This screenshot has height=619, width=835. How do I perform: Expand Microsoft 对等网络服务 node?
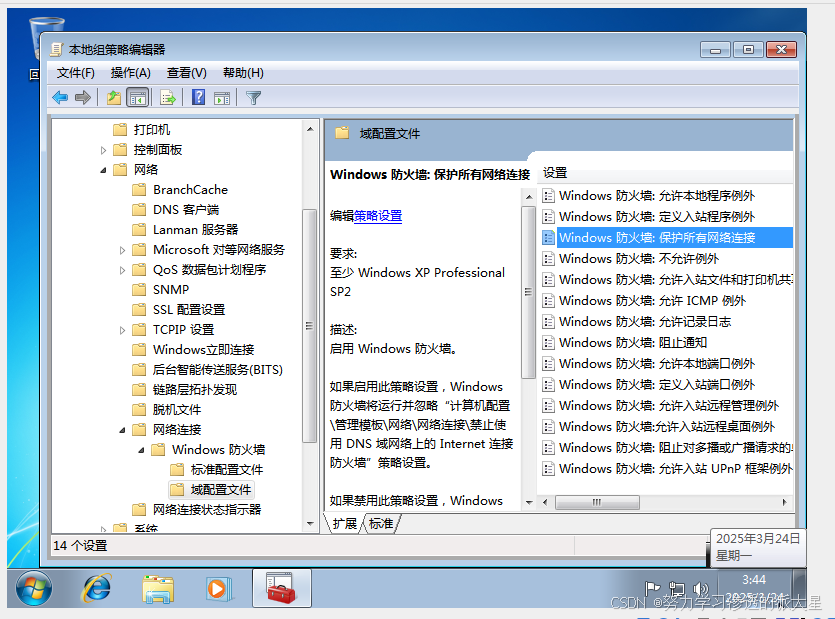tap(122, 250)
